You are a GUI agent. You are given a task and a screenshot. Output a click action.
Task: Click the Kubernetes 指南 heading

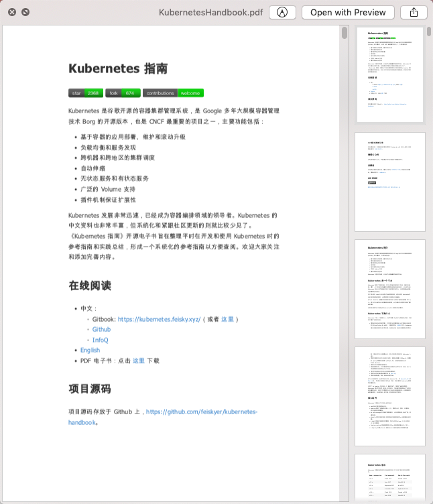[118, 68]
